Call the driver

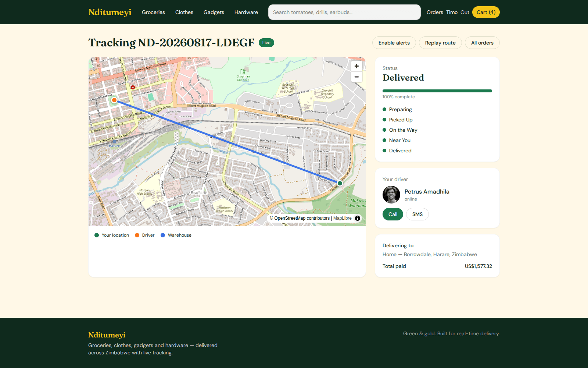tap(393, 214)
